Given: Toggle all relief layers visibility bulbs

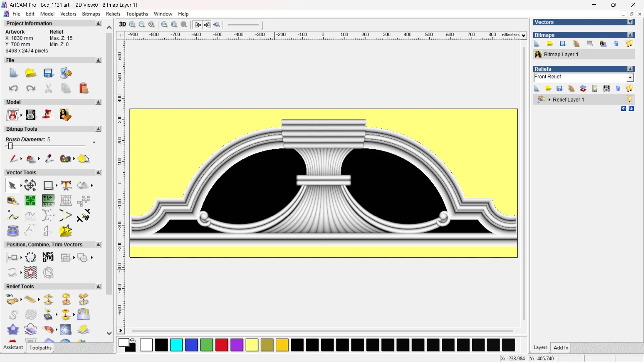Looking at the screenshot, I should 629,88.
